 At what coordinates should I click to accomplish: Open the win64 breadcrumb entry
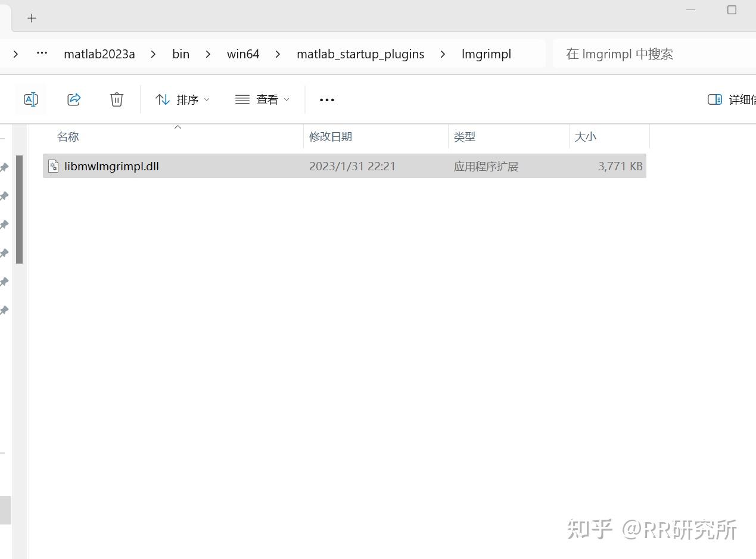click(x=243, y=54)
